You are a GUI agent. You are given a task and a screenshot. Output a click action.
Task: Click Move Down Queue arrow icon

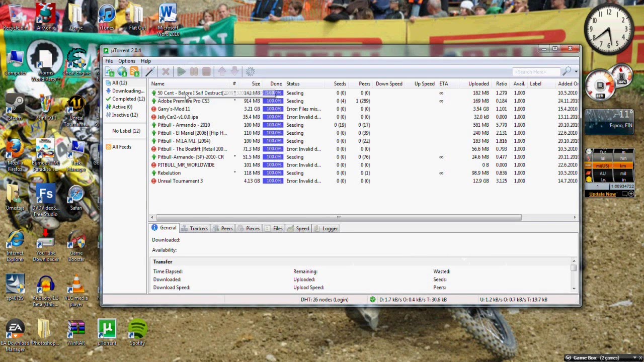[x=234, y=72]
